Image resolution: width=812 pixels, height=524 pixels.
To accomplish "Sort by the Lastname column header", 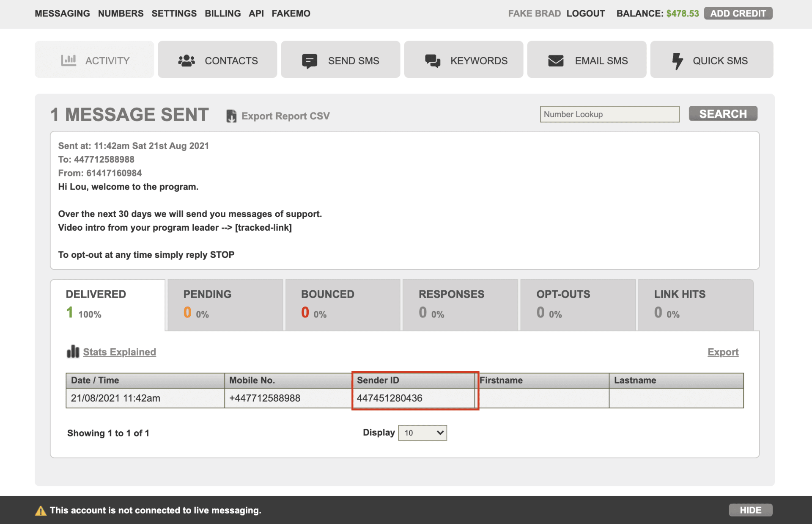I will (x=676, y=381).
